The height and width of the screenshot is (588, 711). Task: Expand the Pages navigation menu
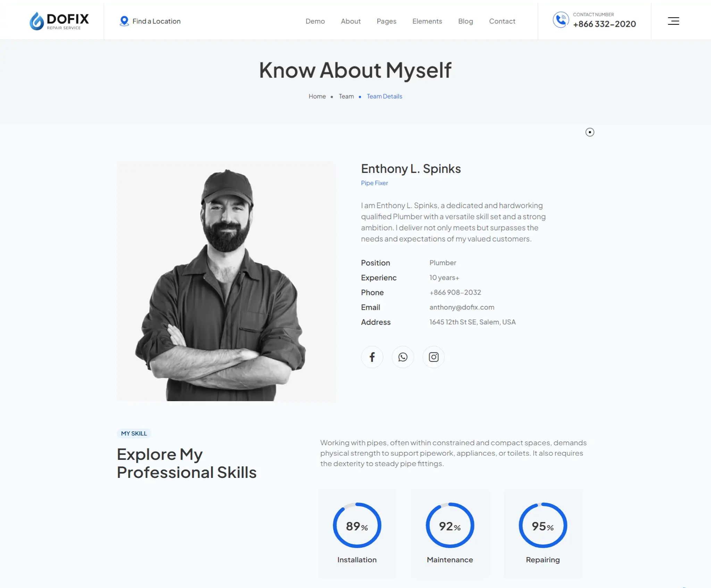[386, 21]
